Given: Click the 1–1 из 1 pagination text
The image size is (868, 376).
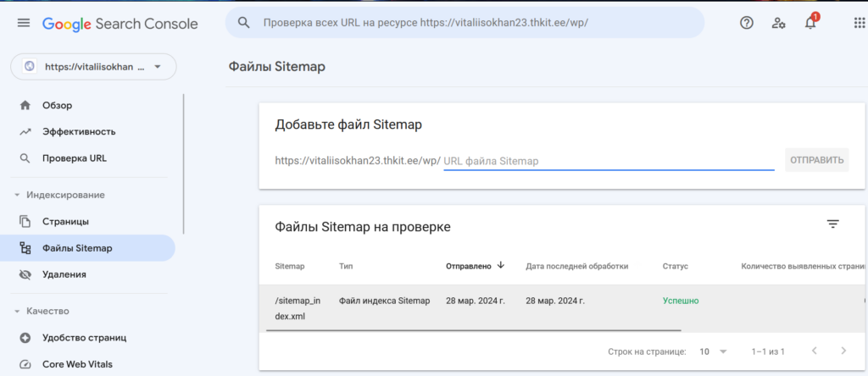Looking at the screenshot, I should [x=768, y=351].
